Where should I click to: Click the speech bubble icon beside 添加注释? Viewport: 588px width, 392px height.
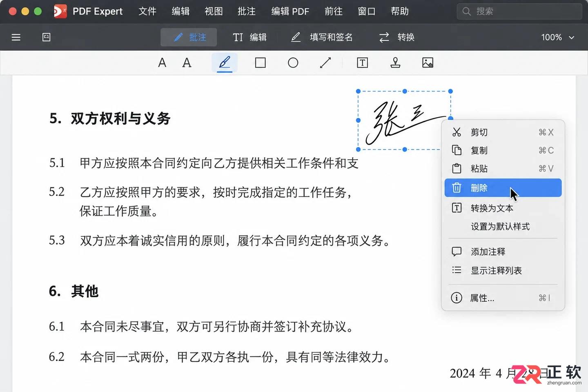457,252
